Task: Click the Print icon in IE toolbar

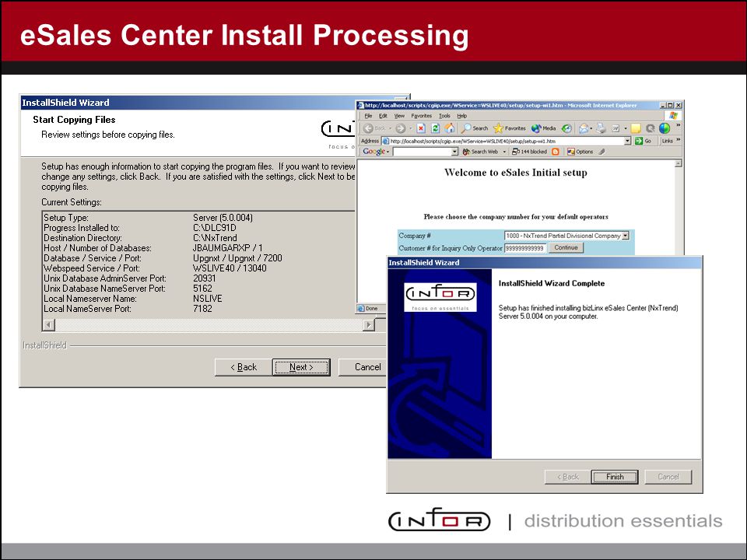Action: (x=601, y=128)
